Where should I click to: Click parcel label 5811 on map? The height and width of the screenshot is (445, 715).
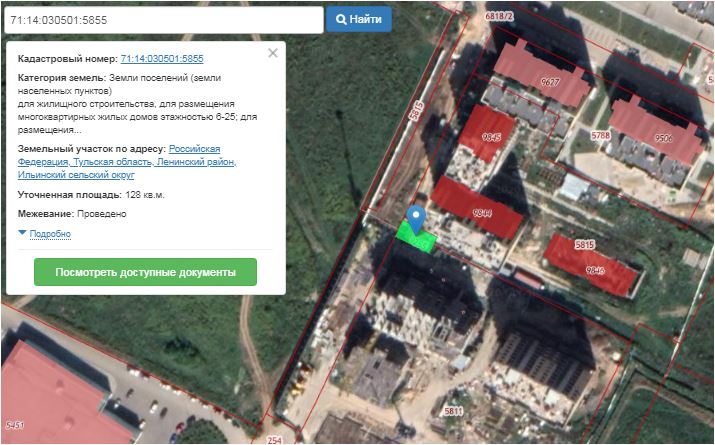(455, 411)
